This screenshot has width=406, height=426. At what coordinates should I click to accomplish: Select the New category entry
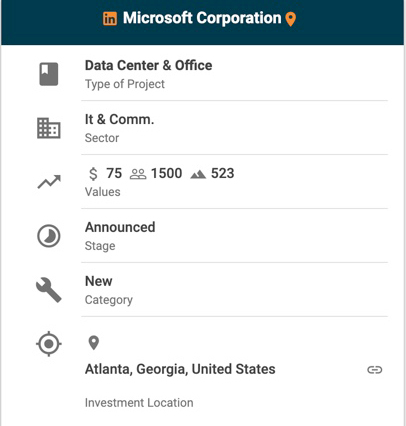[99, 281]
